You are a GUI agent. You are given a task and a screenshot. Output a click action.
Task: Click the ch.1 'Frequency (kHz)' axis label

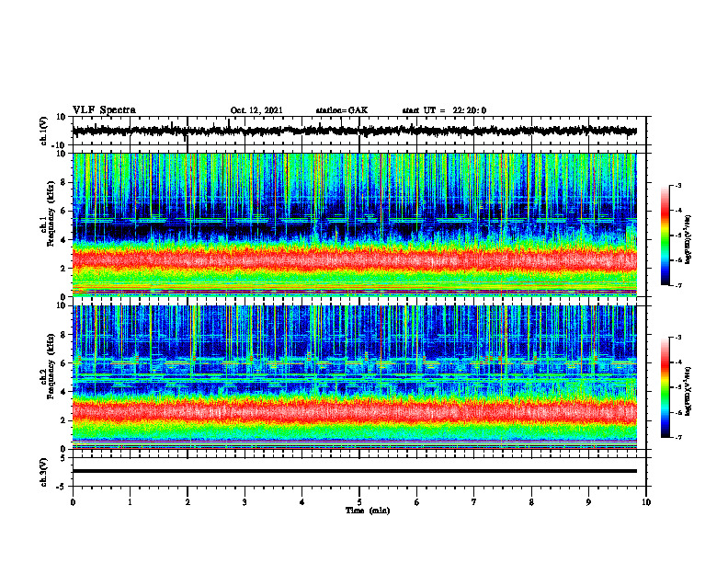(x=51, y=215)
